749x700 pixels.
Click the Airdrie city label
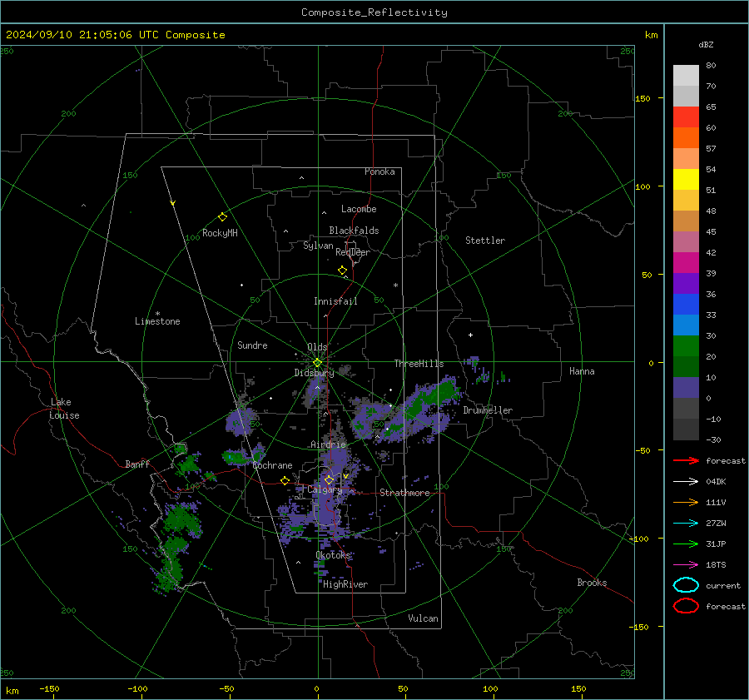(x=328, y=444)
